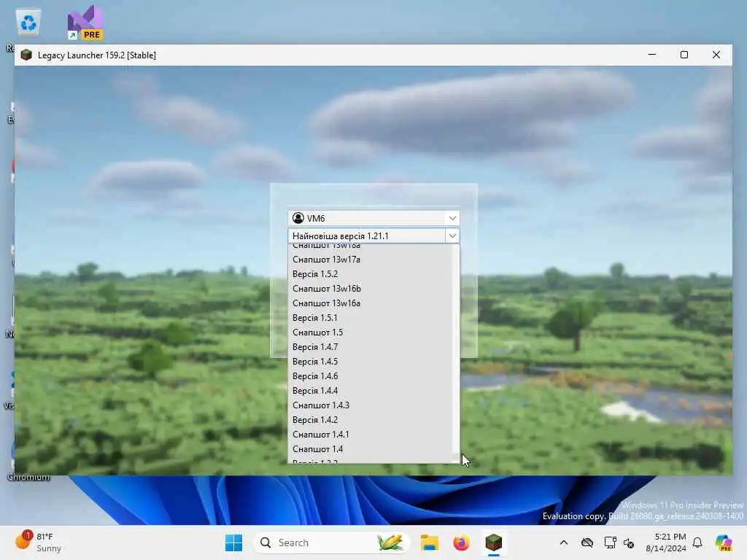Select Снапшот 1.5 in the list
Image resolution: width=747 pixels, height=560 pixels.
[370, 332]
